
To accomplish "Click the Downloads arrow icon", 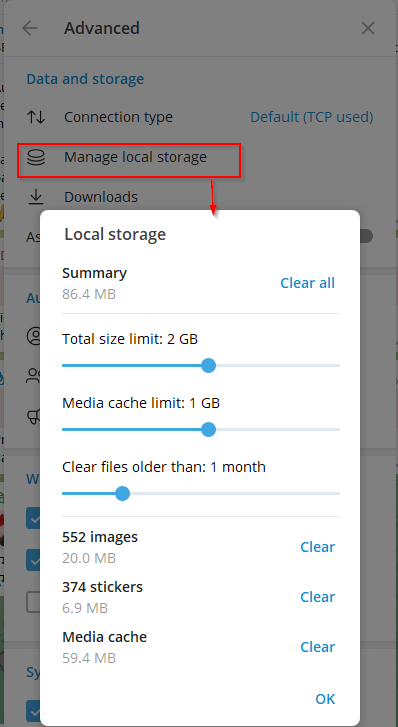I will (36, 198).
